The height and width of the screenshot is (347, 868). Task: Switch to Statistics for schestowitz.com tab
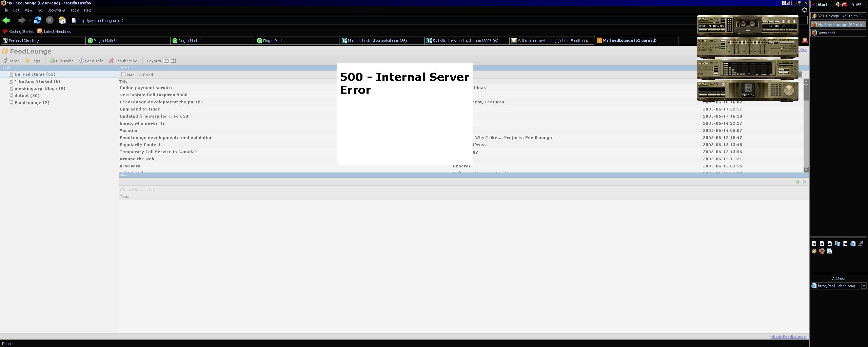pos(467,41)
